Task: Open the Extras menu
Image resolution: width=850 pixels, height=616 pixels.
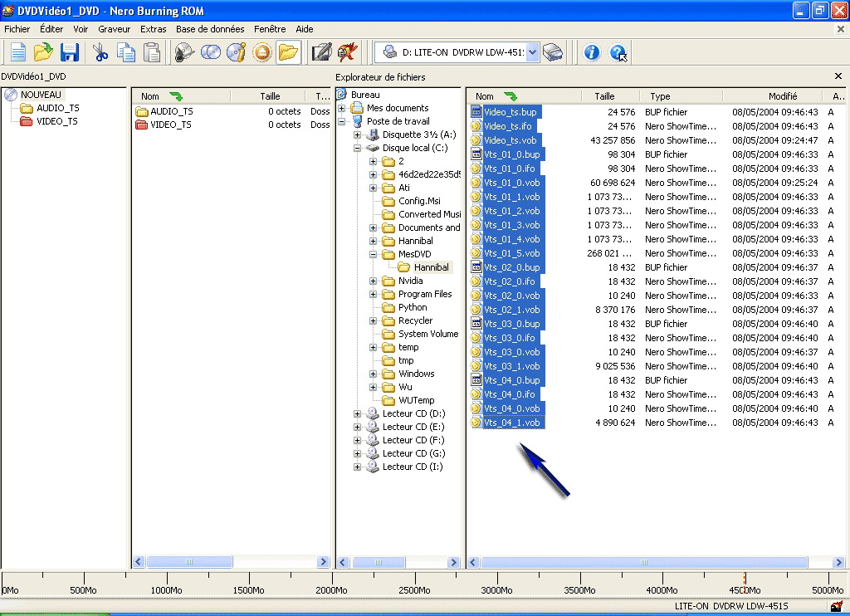Action: [x=153, y=29]
